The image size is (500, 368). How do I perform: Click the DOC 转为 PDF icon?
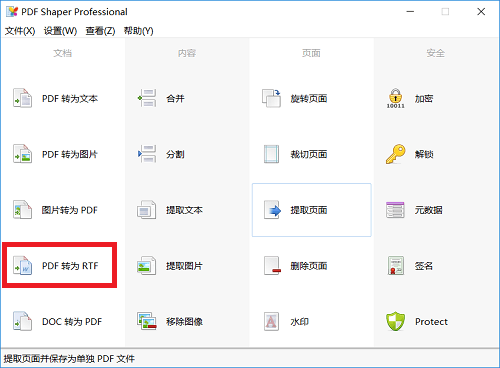22,321
